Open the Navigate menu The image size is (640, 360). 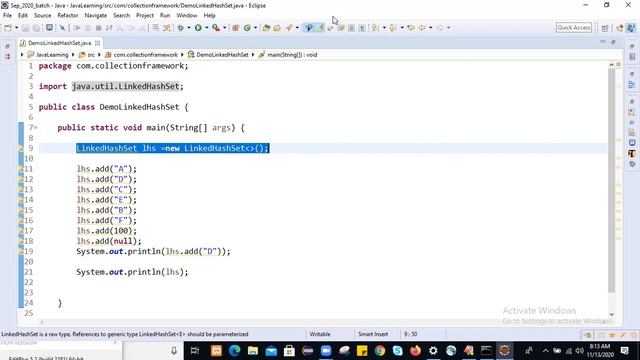[x=96, y=15]
